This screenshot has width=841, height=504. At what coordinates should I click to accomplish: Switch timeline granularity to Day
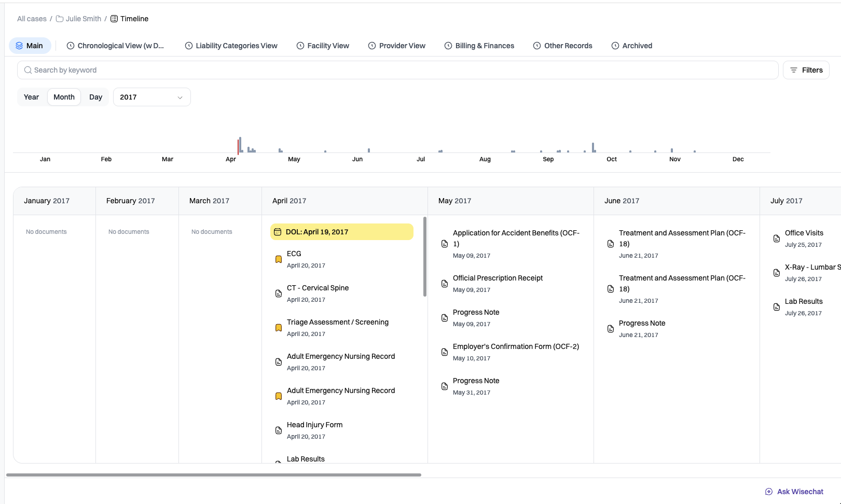(95, 97)
